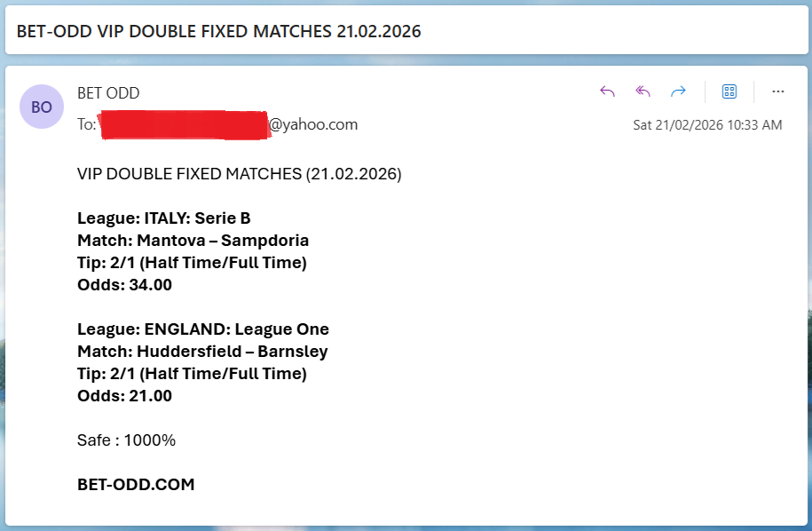
Task: Click the Reply All double-arrow icon
Action: (643, 91)
